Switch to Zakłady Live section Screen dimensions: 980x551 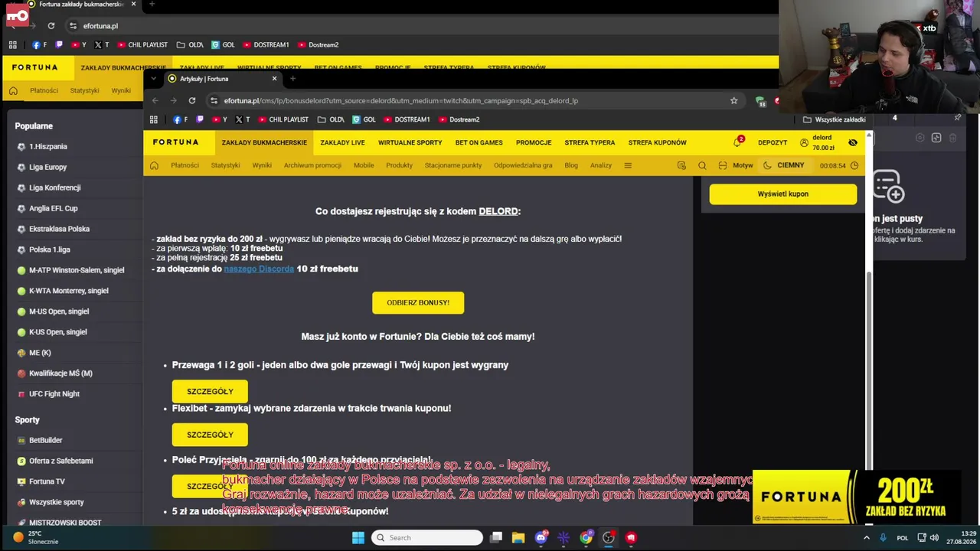342,142
